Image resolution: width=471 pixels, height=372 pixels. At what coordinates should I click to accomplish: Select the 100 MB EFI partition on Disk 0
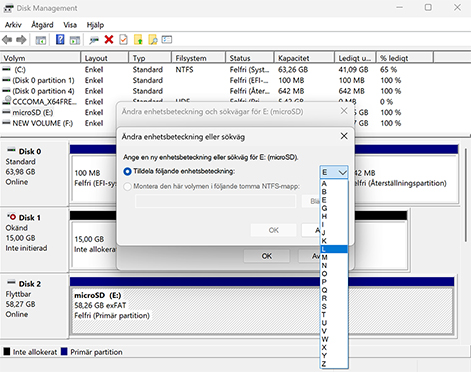[x=94, y=178]
